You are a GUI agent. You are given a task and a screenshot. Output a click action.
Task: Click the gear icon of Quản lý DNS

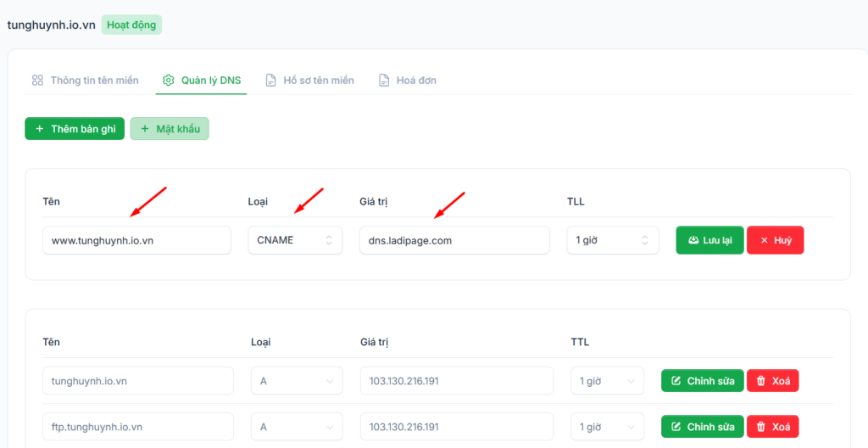pos(169,81)
